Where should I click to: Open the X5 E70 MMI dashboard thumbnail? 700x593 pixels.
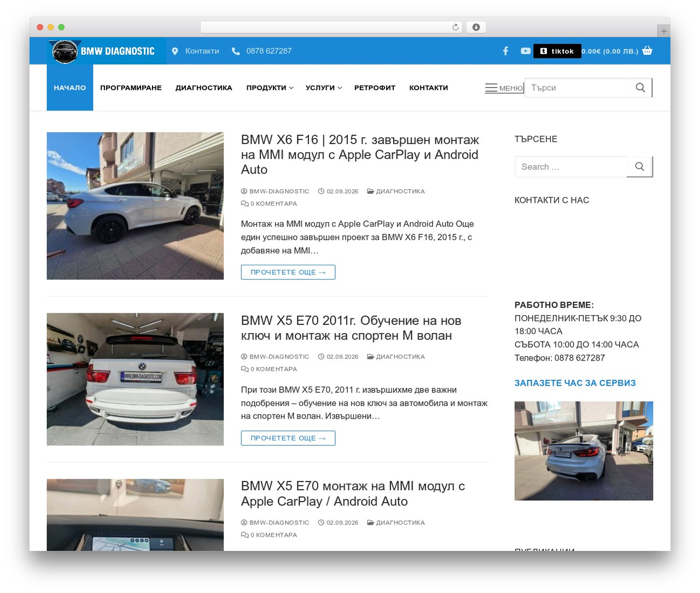[135, 515]
